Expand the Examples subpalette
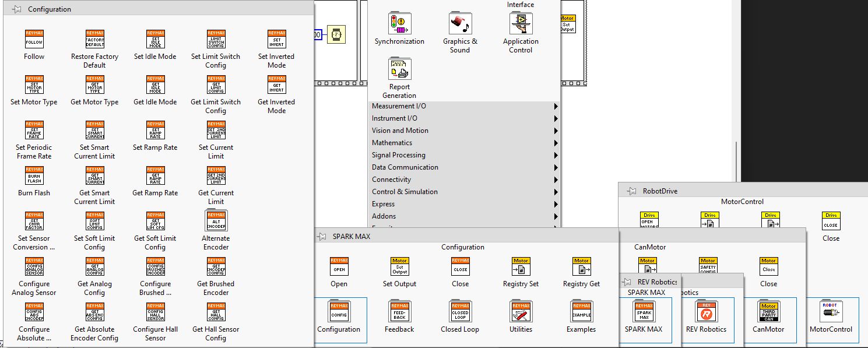The image size is (868, 348). 581,312
